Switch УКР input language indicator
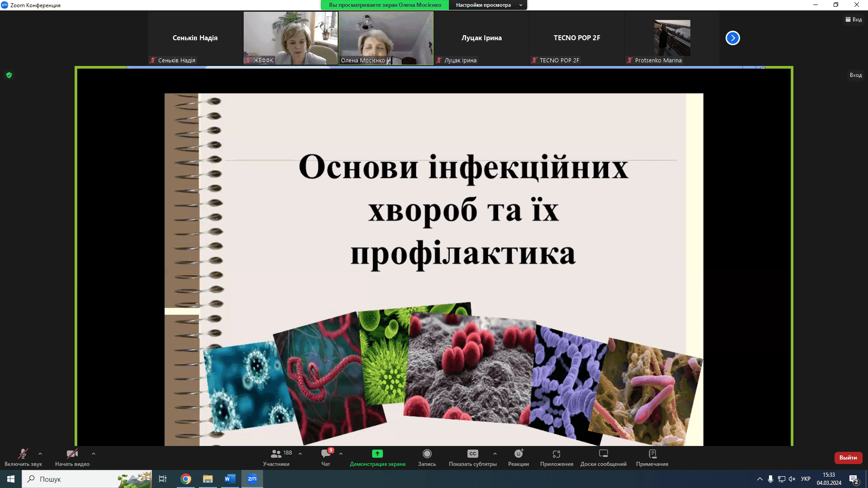The height and width of the screenshot is (488, 868). pyautogui.click(x=806, y=479)
